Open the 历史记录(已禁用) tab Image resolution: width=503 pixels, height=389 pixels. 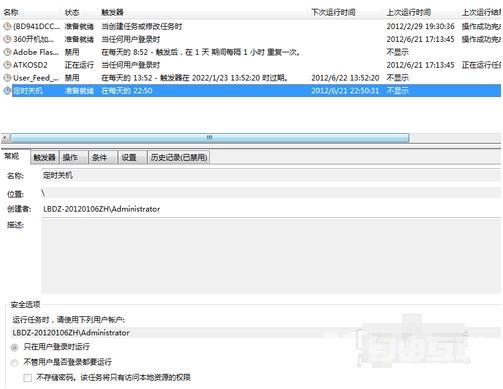click(x=179, y=157)
